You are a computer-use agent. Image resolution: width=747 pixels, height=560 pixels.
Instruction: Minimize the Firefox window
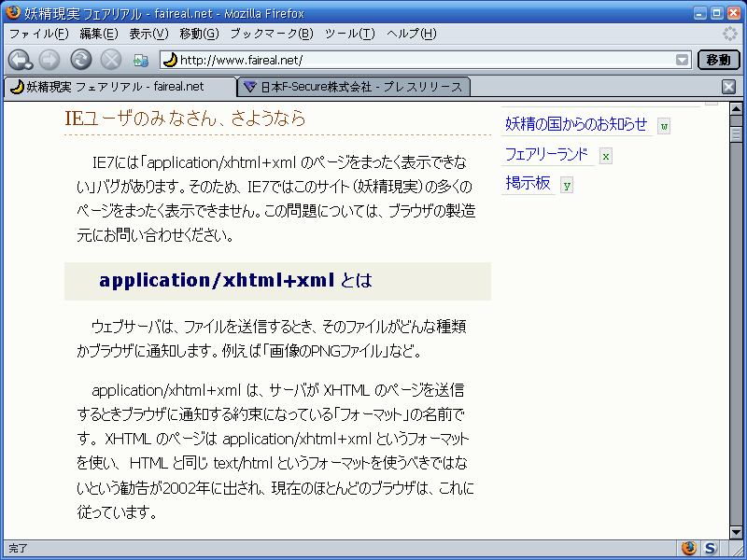pos(699,13)
